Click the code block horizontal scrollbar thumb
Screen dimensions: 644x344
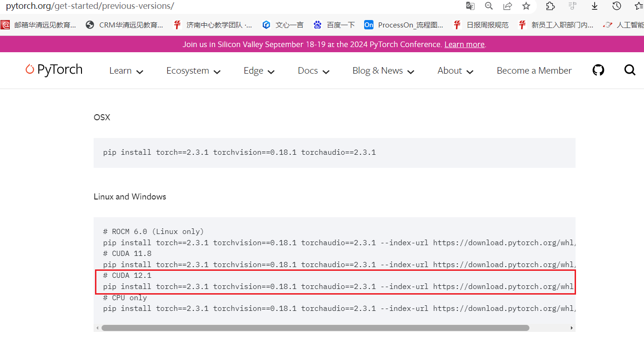tap(315, 328)
